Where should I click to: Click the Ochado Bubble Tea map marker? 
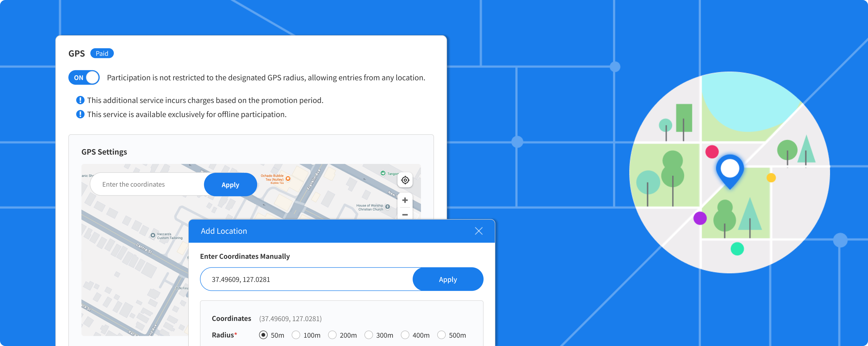coord(288,179)
